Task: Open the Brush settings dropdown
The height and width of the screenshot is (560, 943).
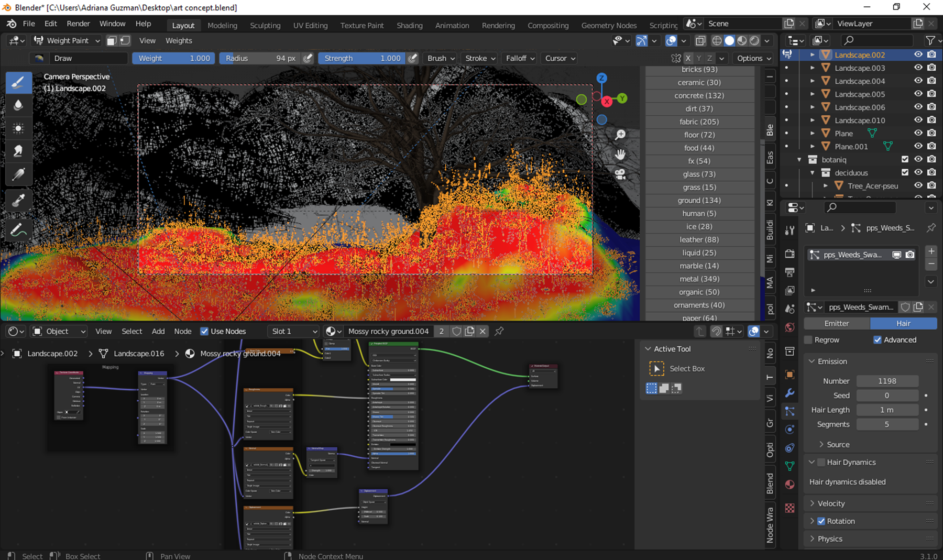Action: pyautogui.click(x=441, y=58)
